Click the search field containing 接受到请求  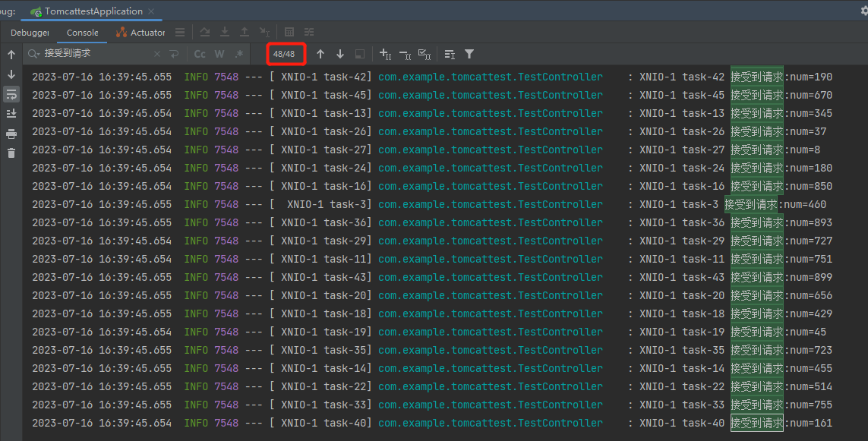point(95,54)
